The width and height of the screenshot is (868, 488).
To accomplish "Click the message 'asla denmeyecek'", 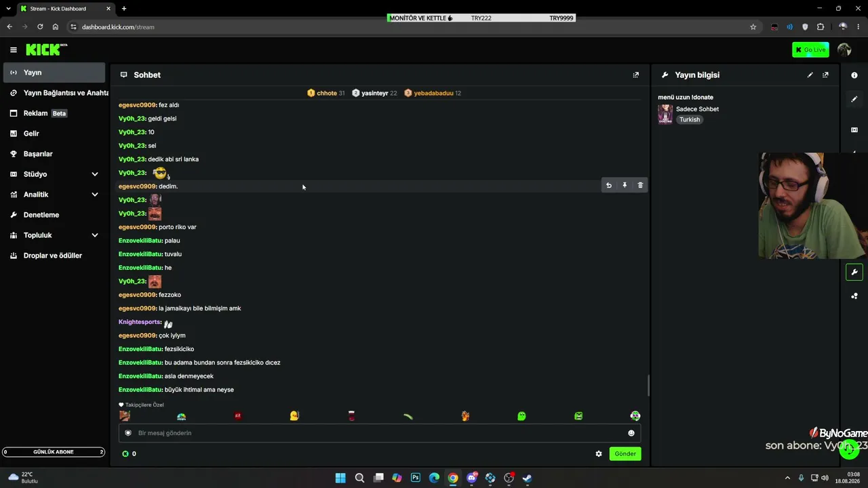I will 189,376.
